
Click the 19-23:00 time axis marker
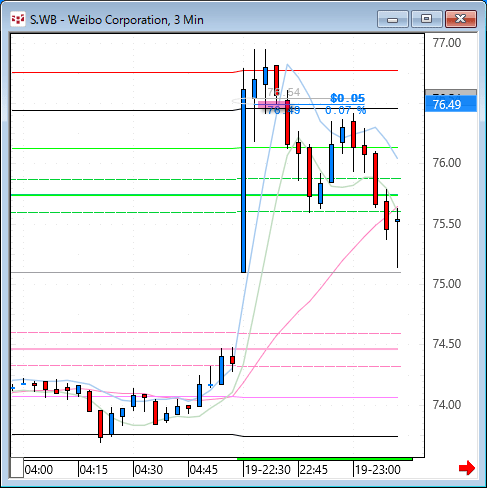(x=377, y=470)
